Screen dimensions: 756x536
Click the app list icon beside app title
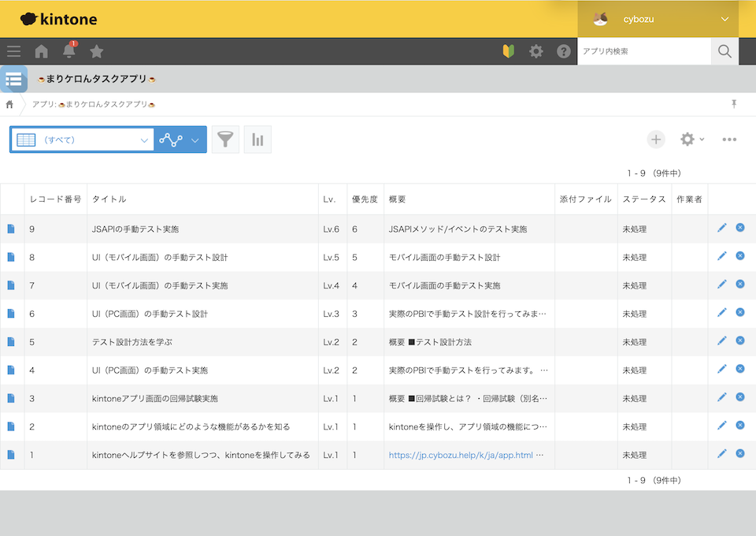(x=13, y=79)
